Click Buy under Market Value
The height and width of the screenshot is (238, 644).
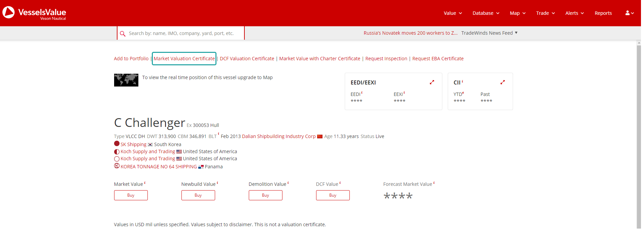[x=131, y=195]
